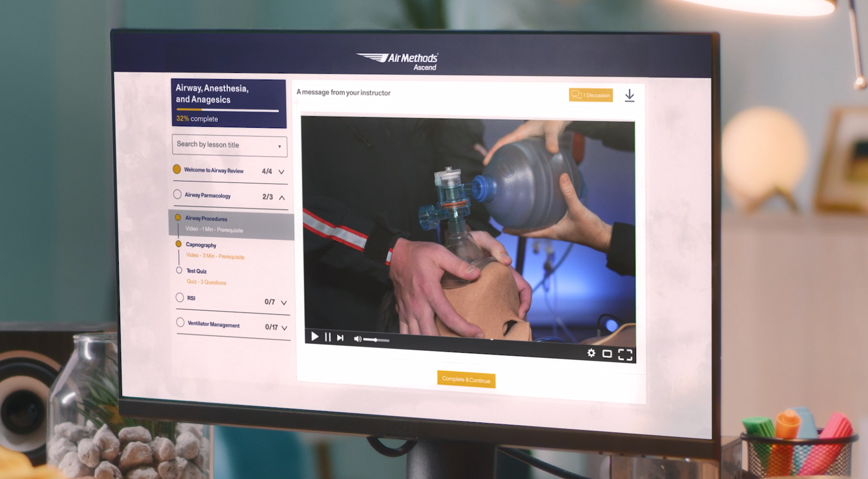Toggle the Airway Parmacology completion circle

[x=177, y=194]
